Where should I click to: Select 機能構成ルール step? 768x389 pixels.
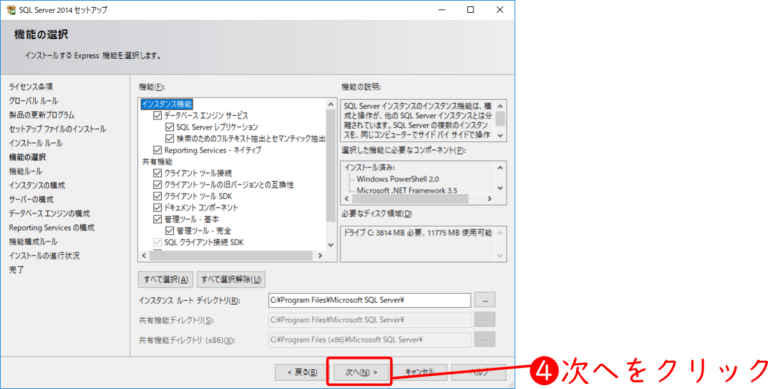pyautogui.click(x=33, y=242)
